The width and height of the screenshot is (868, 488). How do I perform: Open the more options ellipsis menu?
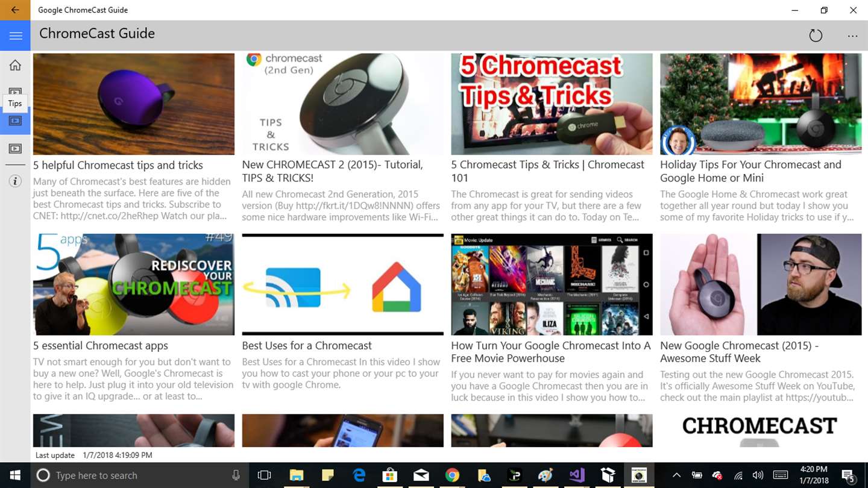852,36
